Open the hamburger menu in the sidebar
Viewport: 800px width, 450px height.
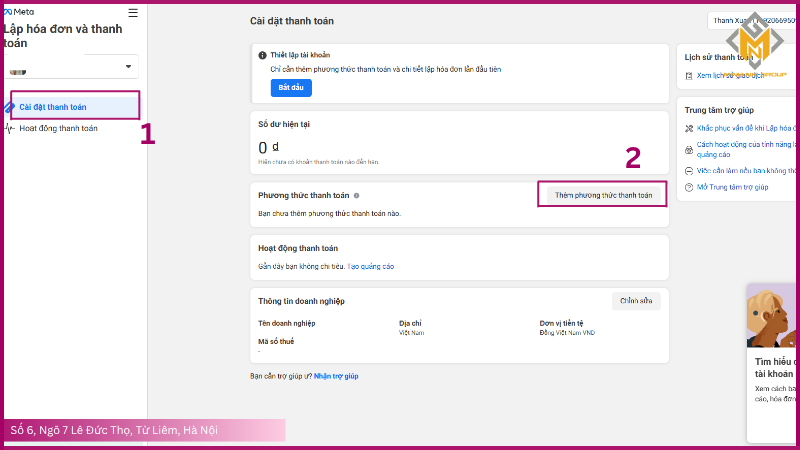[133, 13]
